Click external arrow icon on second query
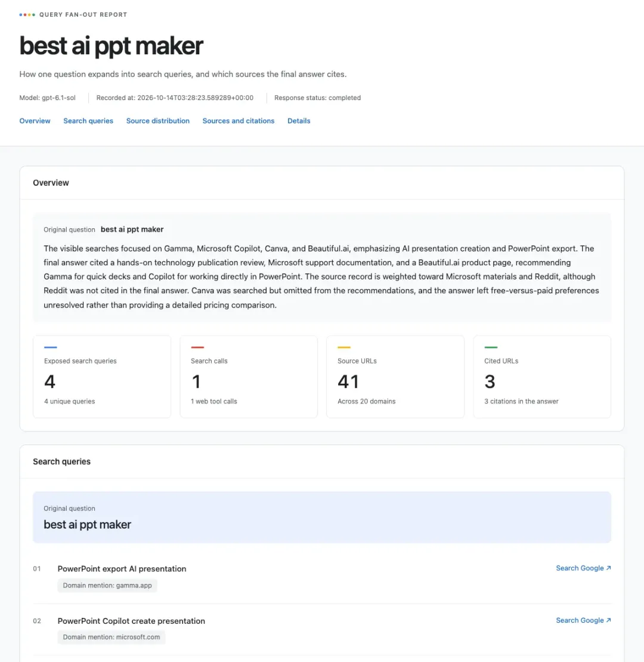The width and height of the screenshot is (644, 662). 608,620
